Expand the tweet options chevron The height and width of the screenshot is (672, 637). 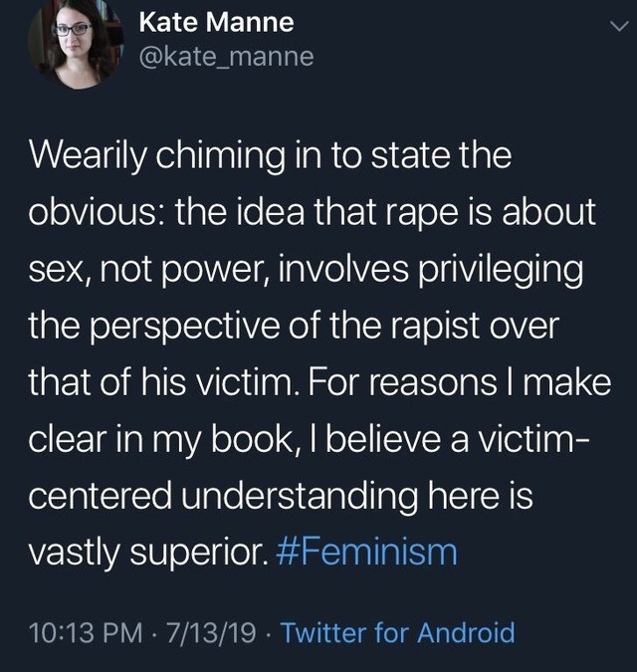tap(619, 26)
